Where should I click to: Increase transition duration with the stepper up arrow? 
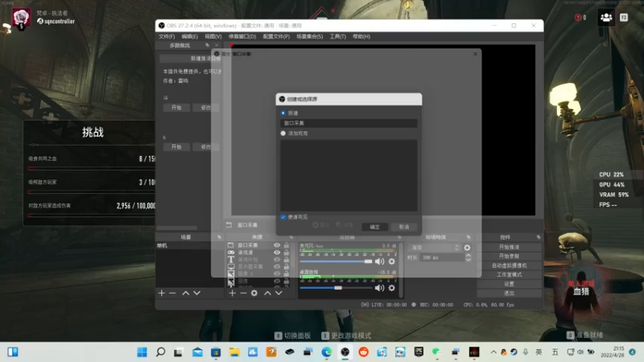pos(469,255)
